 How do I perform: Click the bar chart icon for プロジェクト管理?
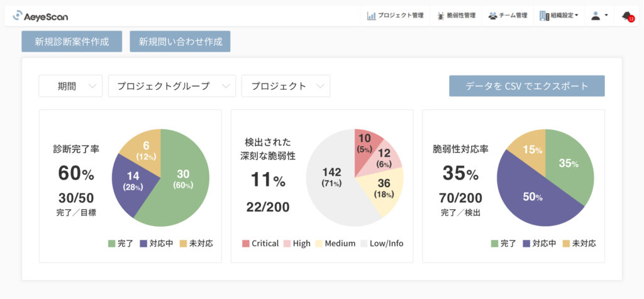coord(372,16)
